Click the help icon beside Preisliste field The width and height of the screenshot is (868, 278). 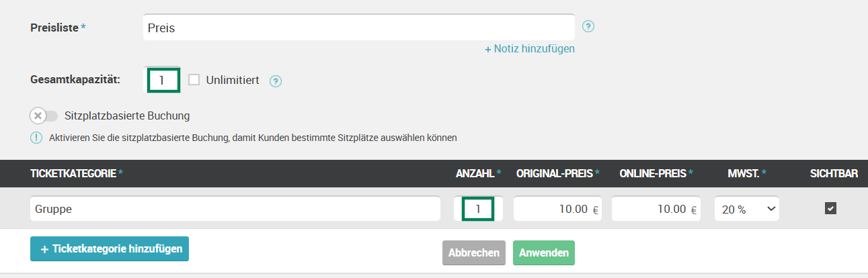(x=588, y=27)
